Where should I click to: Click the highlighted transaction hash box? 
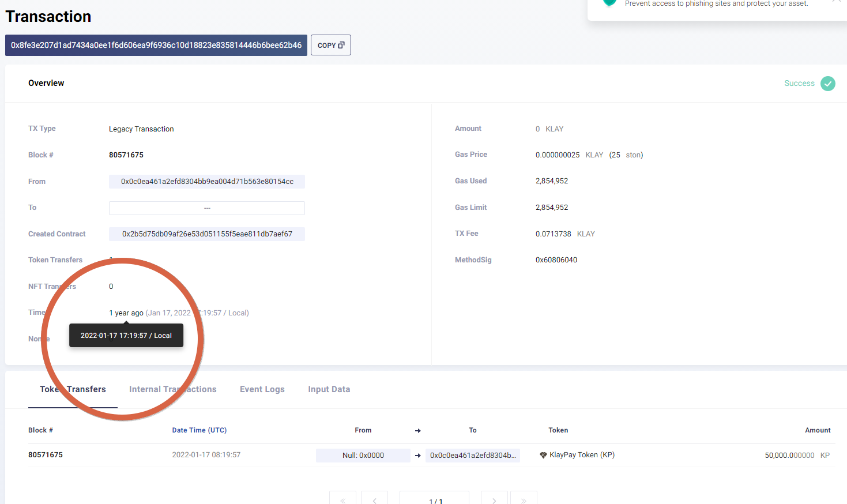click(156, 45)
